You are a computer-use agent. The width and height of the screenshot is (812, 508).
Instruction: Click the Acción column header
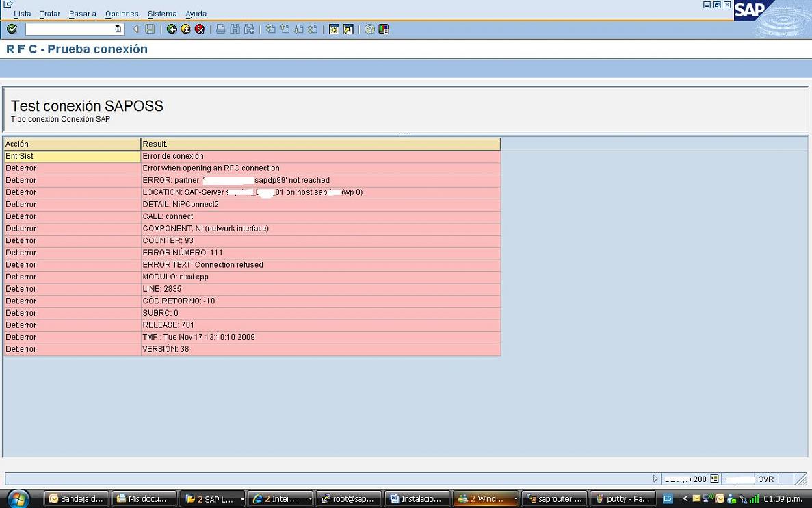point(71,144)
